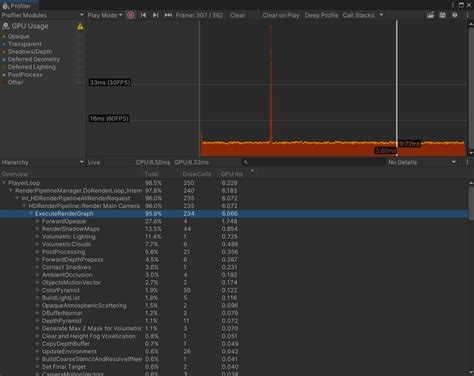Image resolution: width=474 pixels, height=376 pixels.
Task: Jump to the current latest frame
Action: 168,15
